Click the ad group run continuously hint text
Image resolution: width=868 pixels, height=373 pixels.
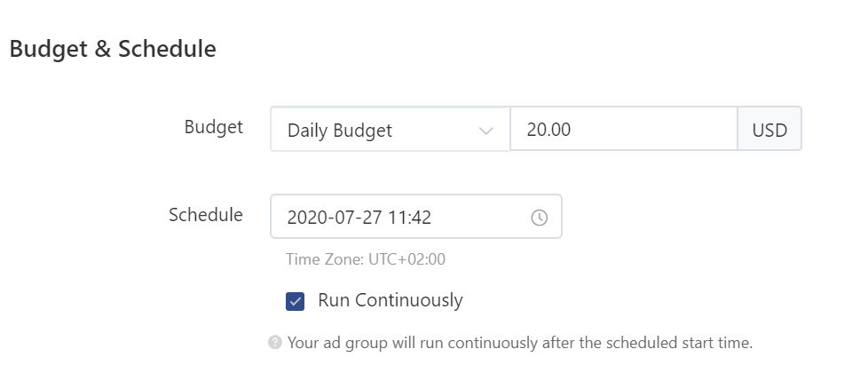(x=520, y=343)
